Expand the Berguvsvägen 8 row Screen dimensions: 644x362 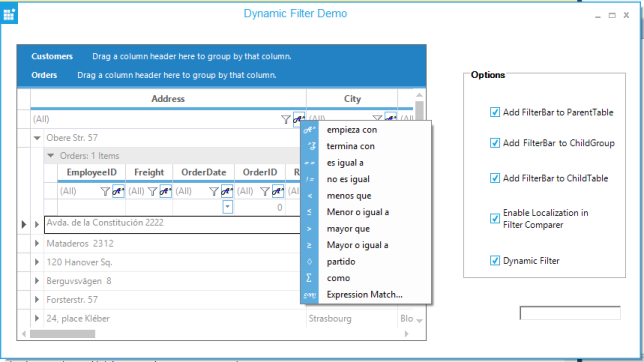(37, 281)
